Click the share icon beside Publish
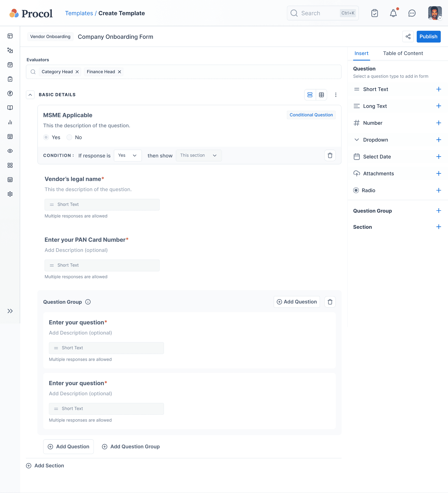This screenshot has height=493, width=448. pos(408,37)
